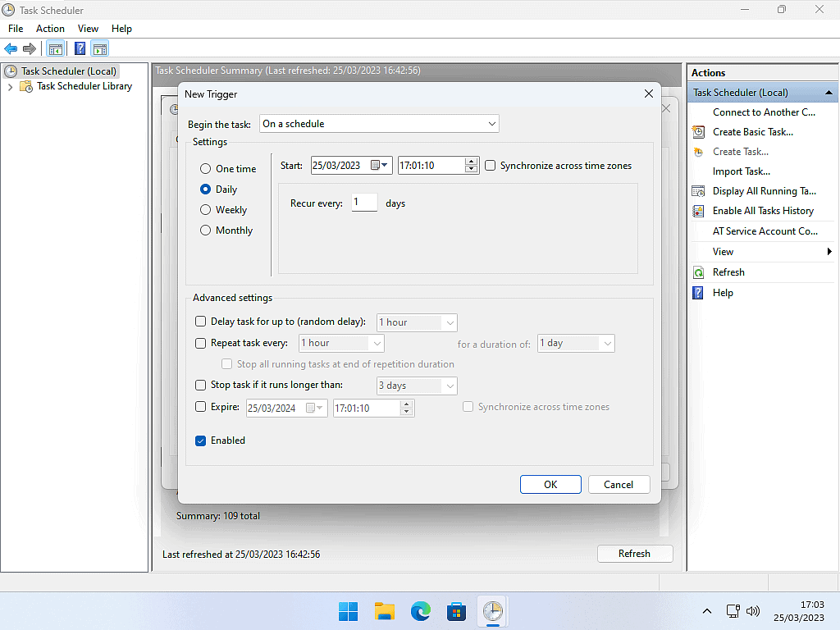This screenshot has height=630, width=840.
Task: Click the Create Basic Task icon
Action: [x=698, y=132]
